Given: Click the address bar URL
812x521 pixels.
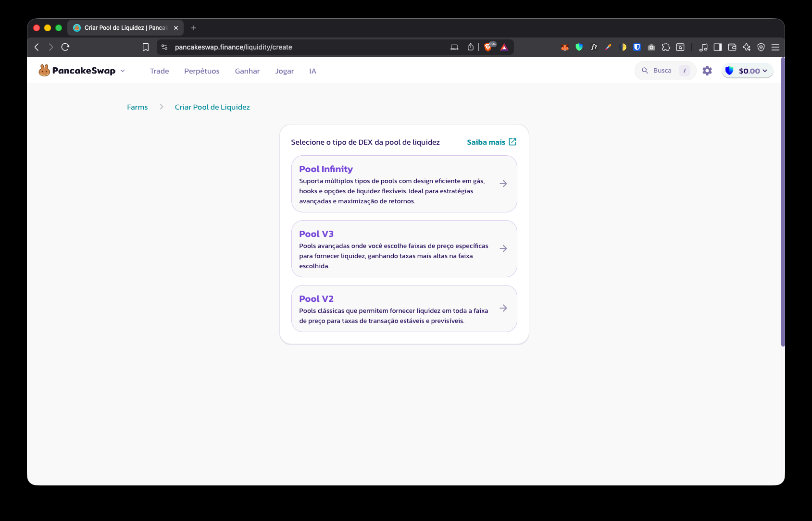Looking at the screenshot, I should click(234, 47).
